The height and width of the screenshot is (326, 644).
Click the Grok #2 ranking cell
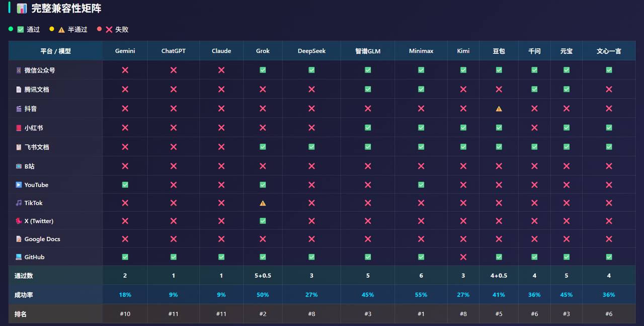263,314
